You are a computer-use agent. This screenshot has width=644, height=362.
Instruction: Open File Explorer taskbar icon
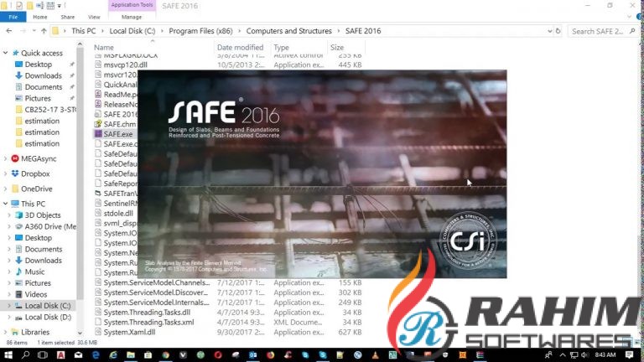tap(131, 355)
